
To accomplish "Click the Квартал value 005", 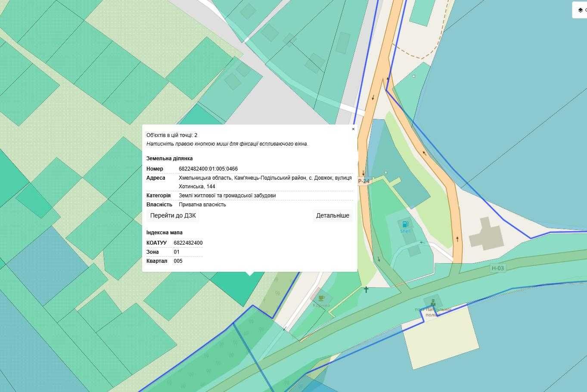I will point(178,261).
